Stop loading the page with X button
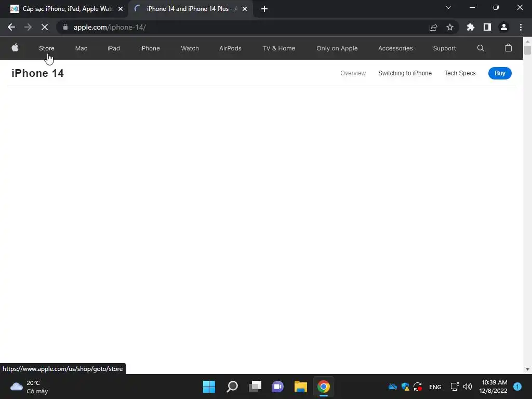 [45, 27]
